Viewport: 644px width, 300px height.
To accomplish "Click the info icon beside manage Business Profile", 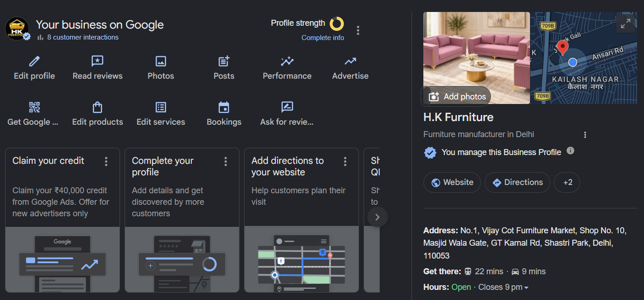I will pyautogui.click(x=570, y=150).
